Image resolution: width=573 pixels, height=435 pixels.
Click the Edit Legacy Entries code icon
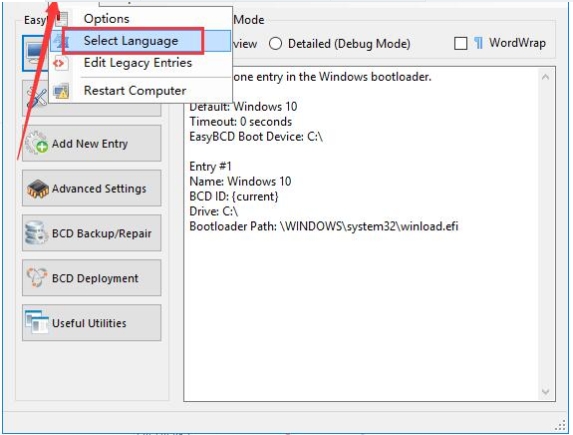[x=60, y=63]
